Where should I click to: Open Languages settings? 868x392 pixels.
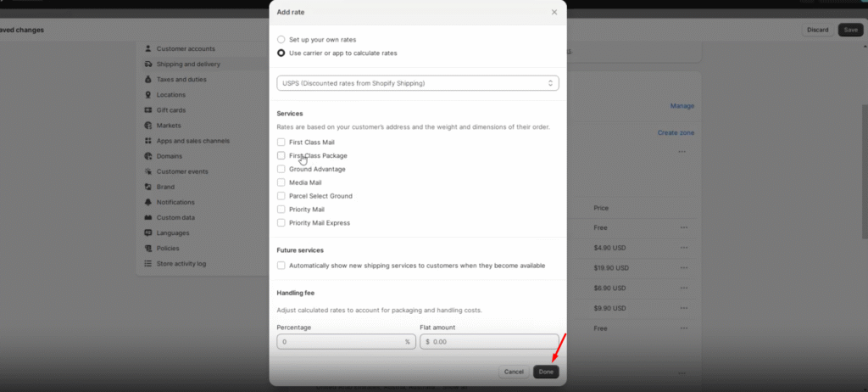[x=173, y=232]
